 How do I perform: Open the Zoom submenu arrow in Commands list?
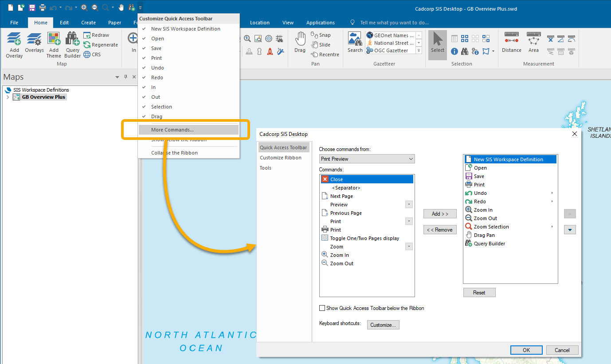(x=409, y=247)
